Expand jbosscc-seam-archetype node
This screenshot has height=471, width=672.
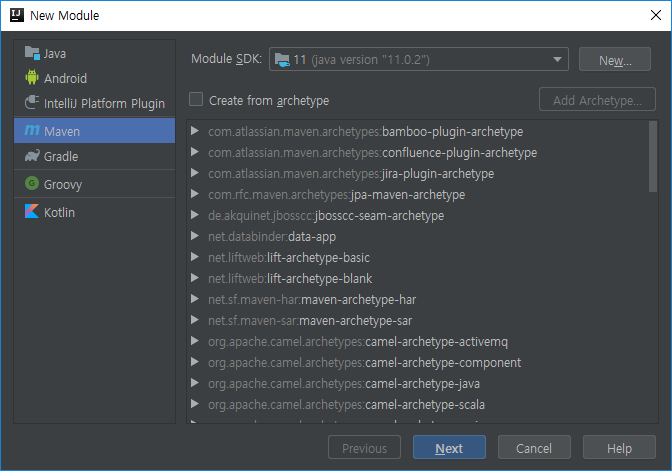click(x=195, y=215)
